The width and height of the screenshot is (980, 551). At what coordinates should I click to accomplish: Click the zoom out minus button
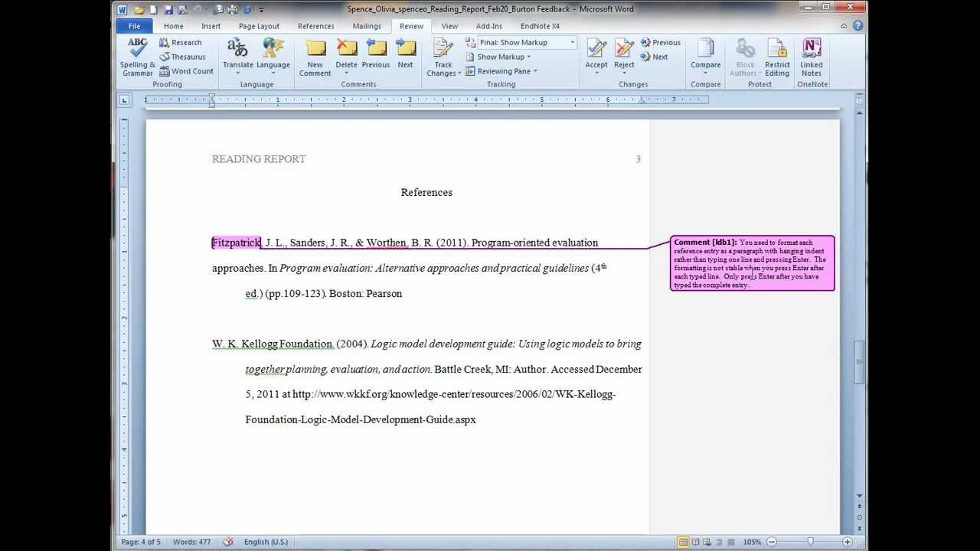click(x=772, y=542)
